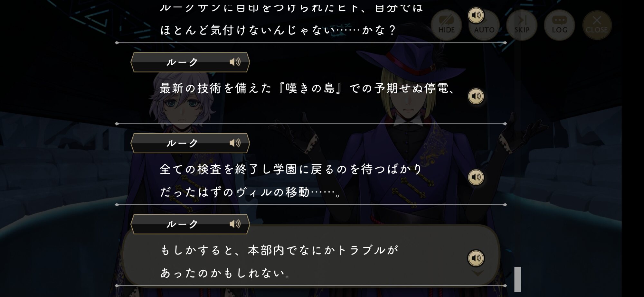
Task: Tap the SKIP story icon
Action: [x=522, y=25]
